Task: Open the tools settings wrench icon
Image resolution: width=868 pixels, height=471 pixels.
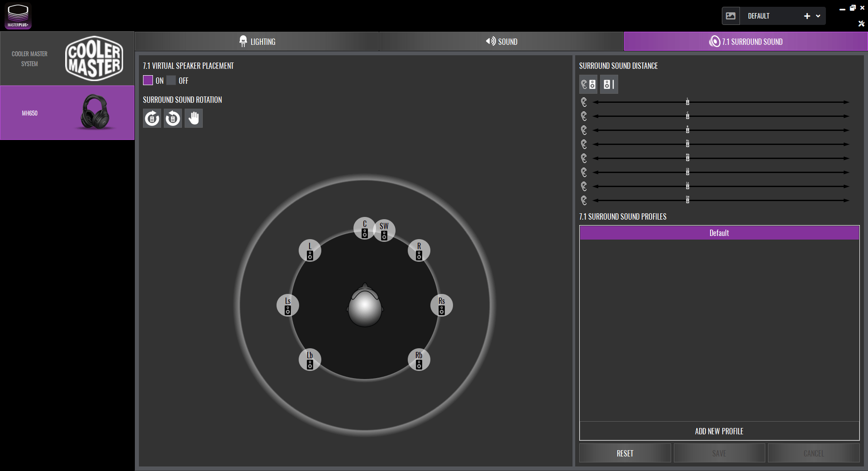Action: [861, 24]
